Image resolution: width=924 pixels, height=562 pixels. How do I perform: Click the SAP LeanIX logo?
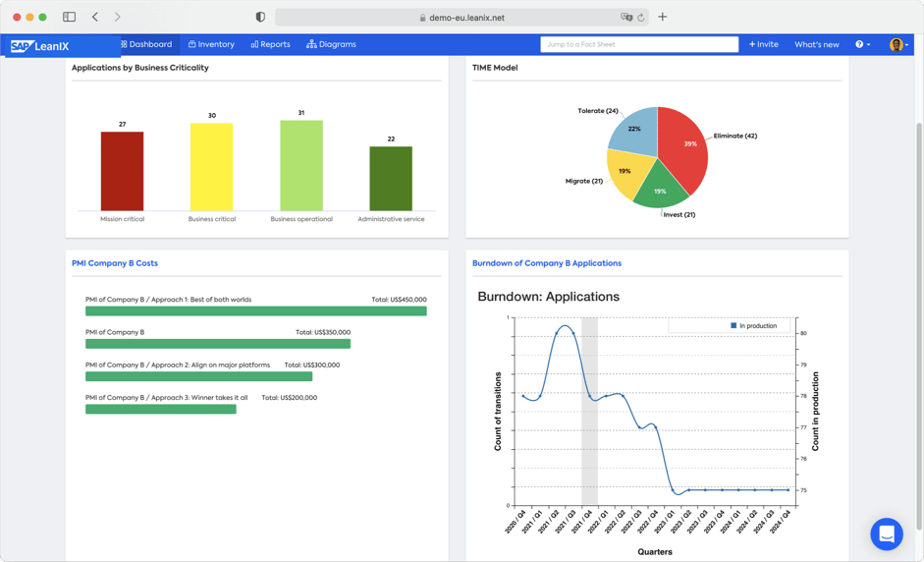[x=40, y=45]
